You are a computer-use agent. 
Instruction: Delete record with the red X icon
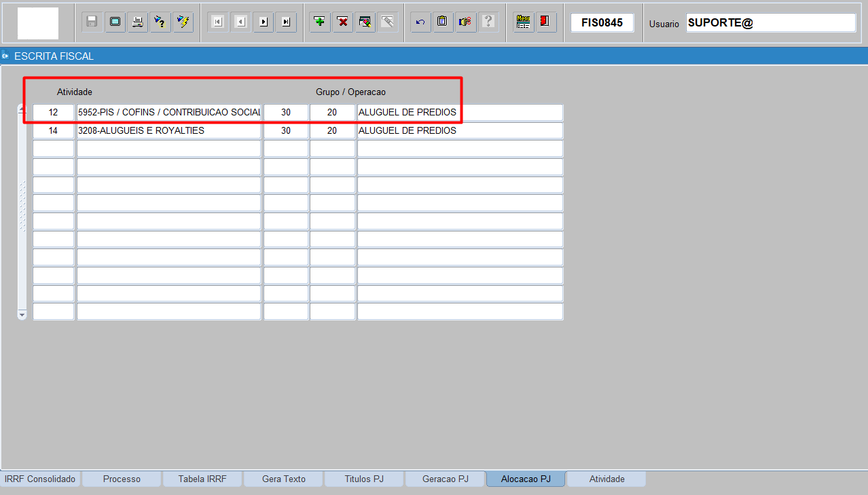(x=343, y=22)
